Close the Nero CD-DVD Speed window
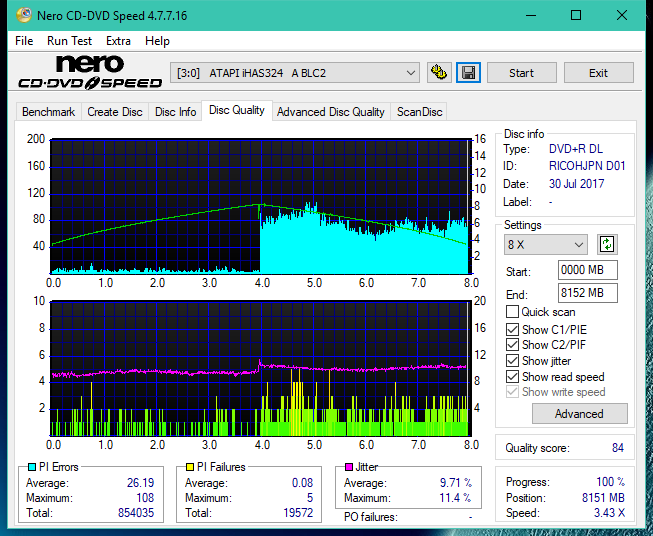Image resolution: width=653 pixels, height=536 pixels. pos(622,15)
